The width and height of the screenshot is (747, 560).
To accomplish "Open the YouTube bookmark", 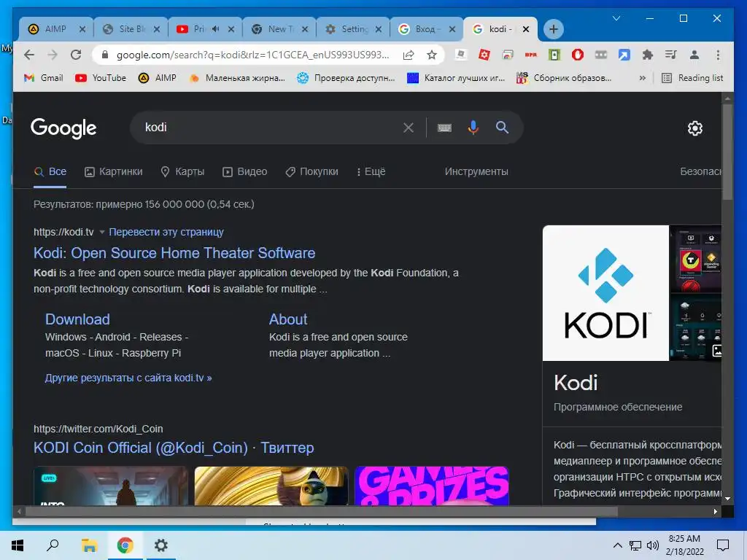I will (x=101, y=77).
